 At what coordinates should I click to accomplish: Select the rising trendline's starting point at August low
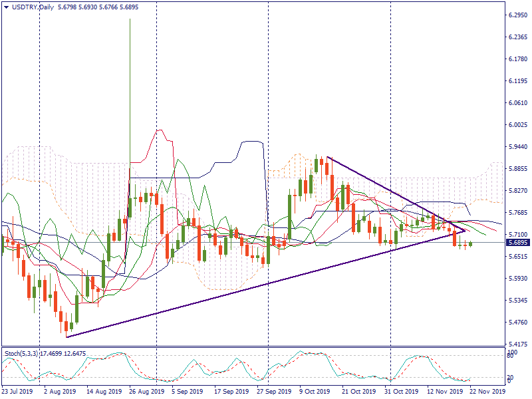[67, 336]
